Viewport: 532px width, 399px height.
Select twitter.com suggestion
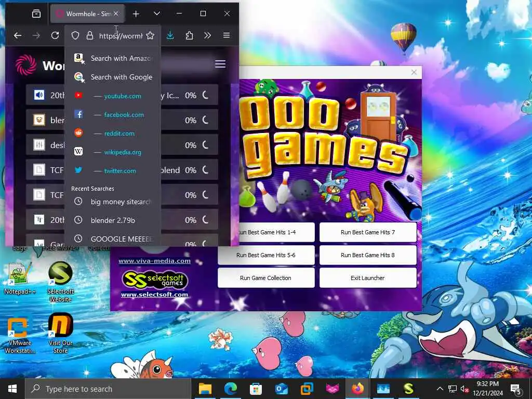pos(113,170)
